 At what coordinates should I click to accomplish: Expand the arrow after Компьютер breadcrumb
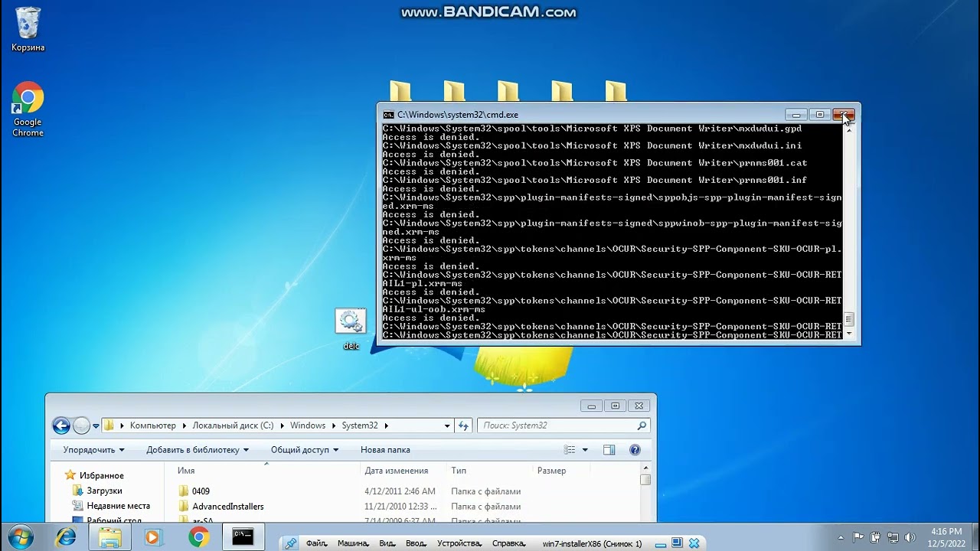coord(184,425)
